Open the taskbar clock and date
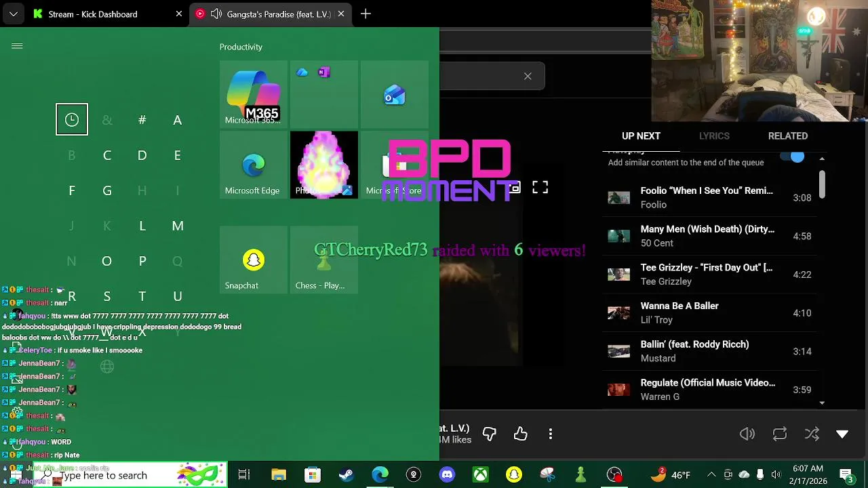Viewport: 868px width, 488px height. pyautogui.click(x=807, y=475)
